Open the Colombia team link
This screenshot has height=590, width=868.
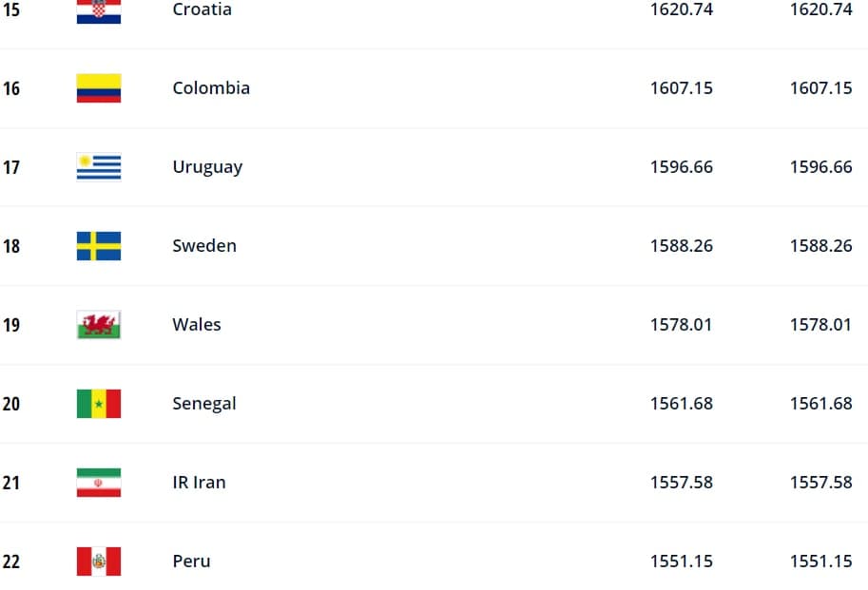coord(211,88)
